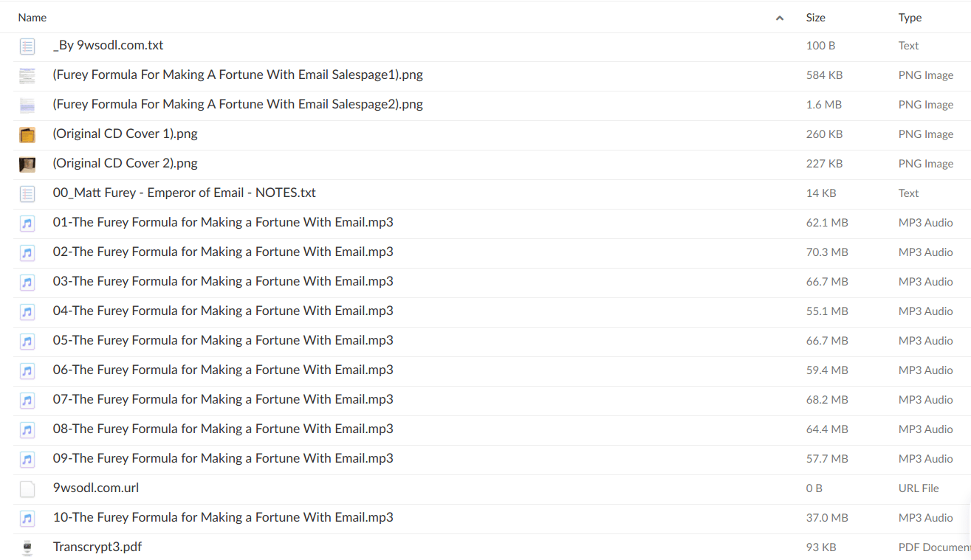Image resolution: width=971 pixels, height=560 pixels.
Task: Sort files by the Size column header
Action: pos(815,18)
